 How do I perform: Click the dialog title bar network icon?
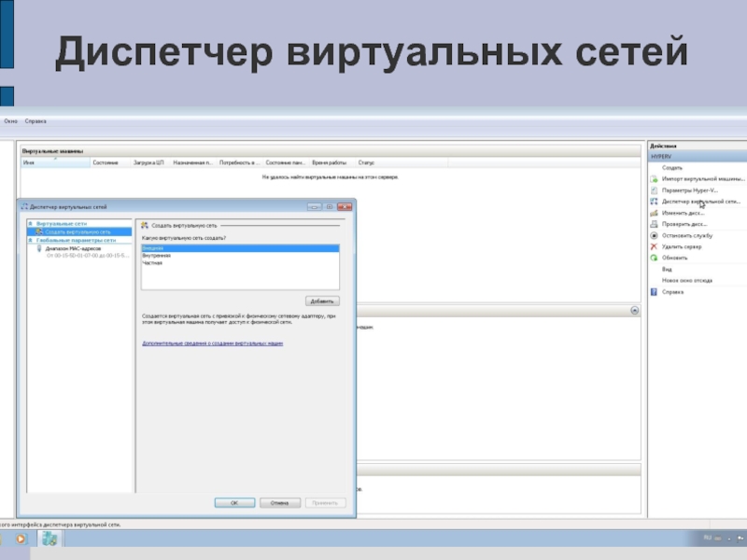24,206
